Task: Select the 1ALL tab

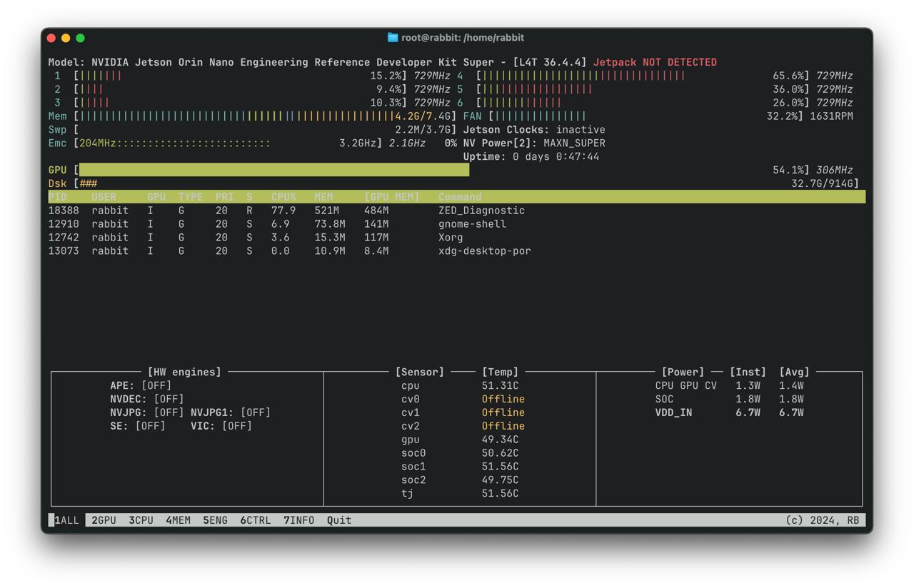Action: click(67, 520)
